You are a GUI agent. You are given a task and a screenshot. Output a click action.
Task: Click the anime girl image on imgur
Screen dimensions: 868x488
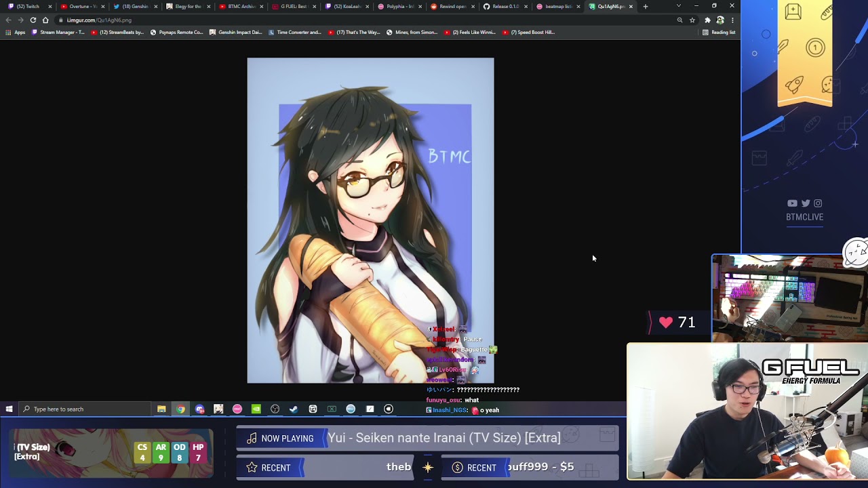point(370,220)
